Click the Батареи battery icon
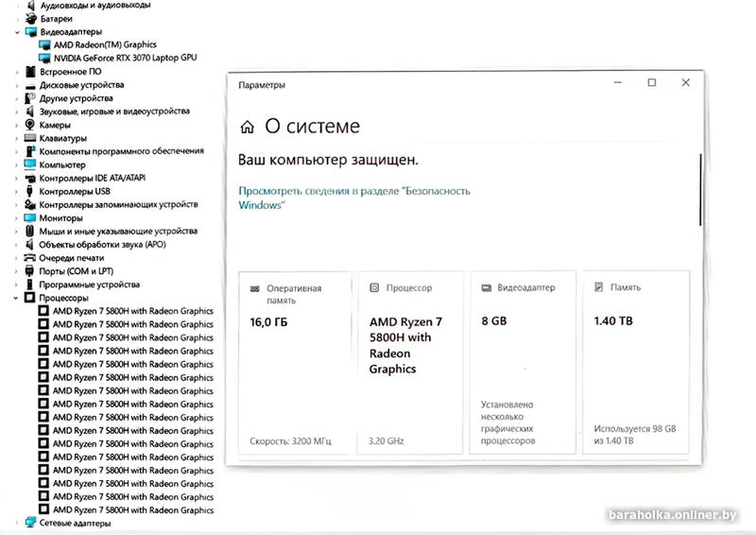This screenshot has height=535, width=756. [31, 19]
